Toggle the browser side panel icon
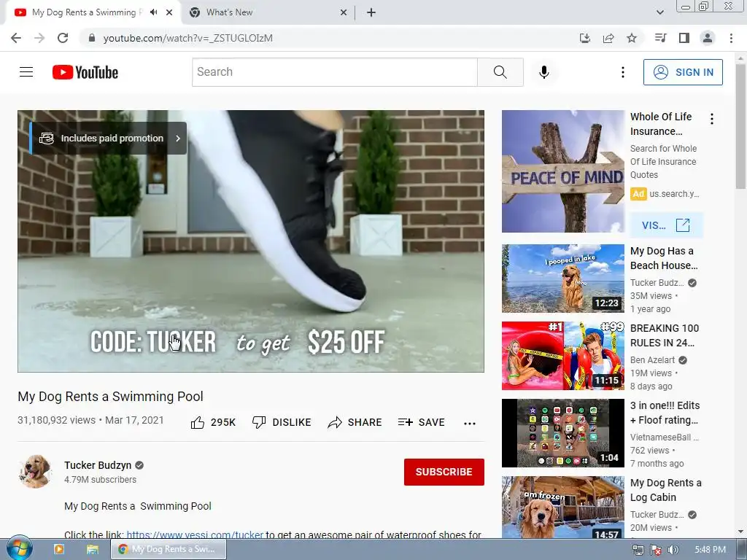Viewport: 747px width, 560px height. tap(684, 38)
